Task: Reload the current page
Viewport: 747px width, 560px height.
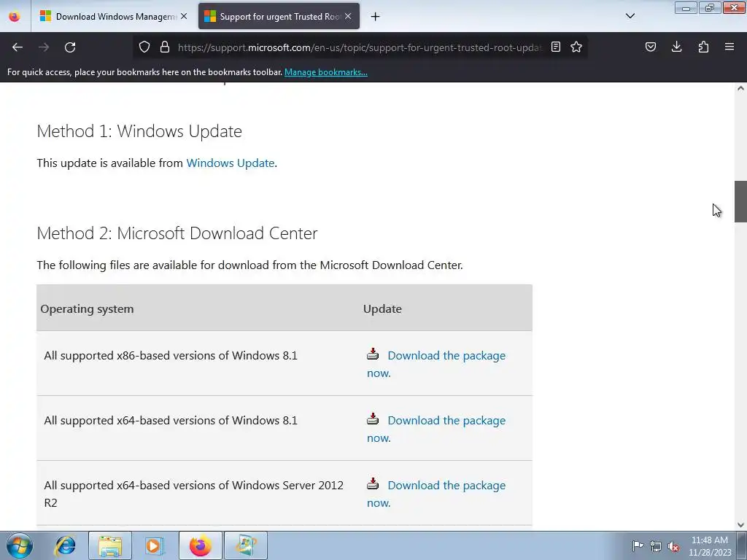Action: point(70,47)
